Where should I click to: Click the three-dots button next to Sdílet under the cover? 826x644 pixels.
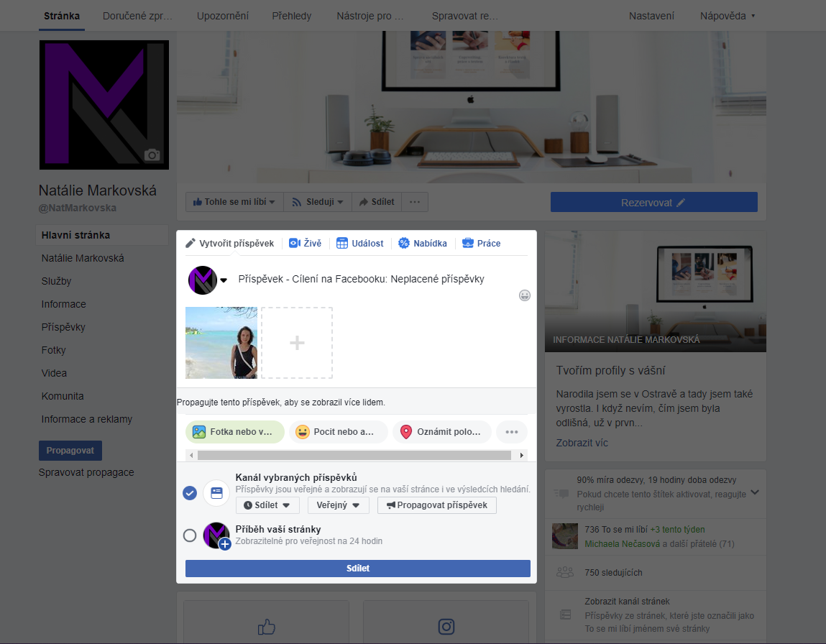pos(415,202)
